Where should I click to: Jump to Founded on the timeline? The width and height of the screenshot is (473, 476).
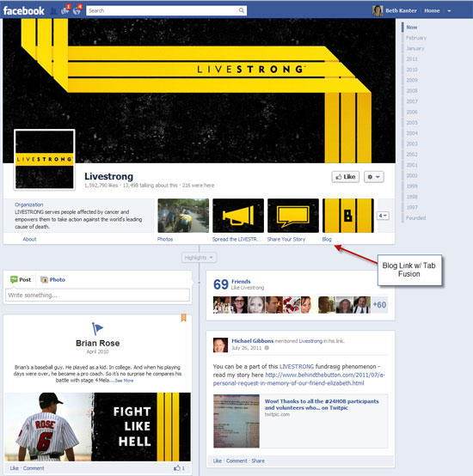(416, 217)
